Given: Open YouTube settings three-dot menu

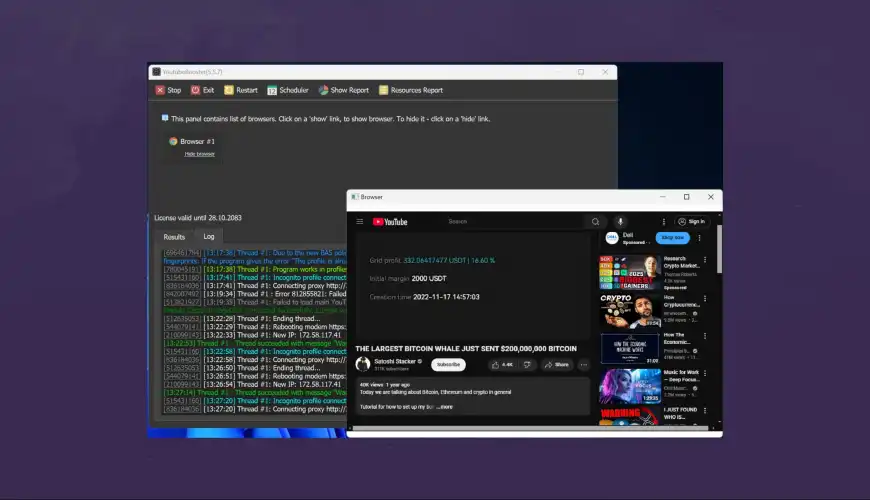Looking at the screenshot, I should 664,221.
